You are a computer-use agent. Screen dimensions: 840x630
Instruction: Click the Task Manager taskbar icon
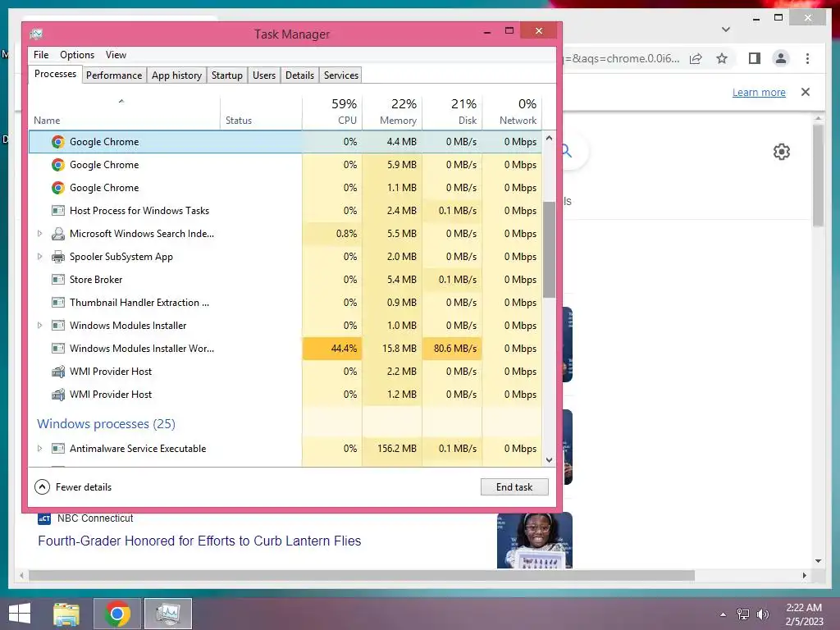(x=168, y=614)
